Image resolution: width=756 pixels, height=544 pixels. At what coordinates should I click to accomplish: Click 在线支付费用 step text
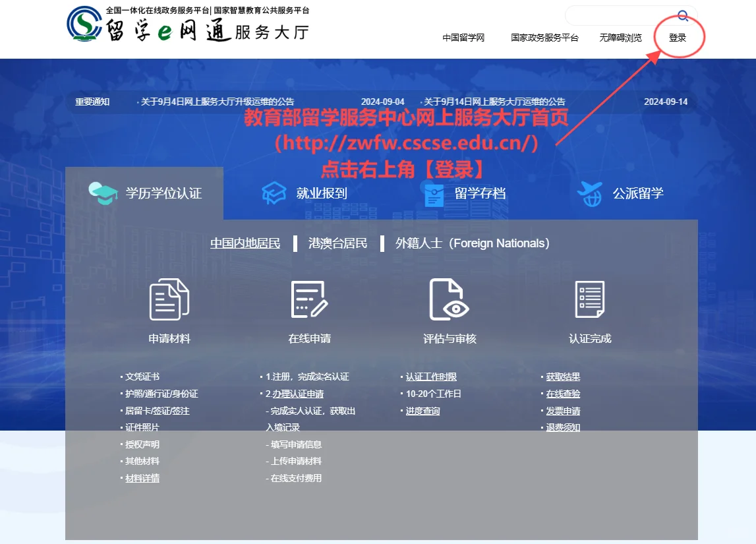tap(296, 479)
